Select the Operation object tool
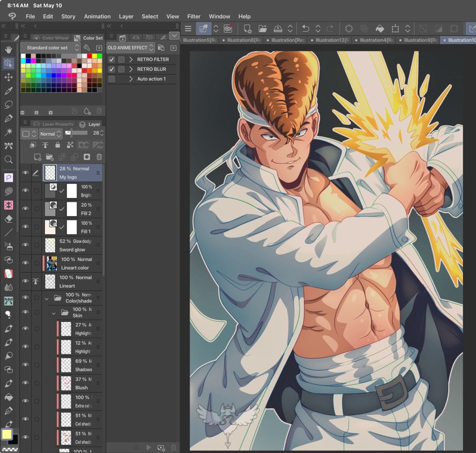476x453 pixels. (x=9, y=63)
